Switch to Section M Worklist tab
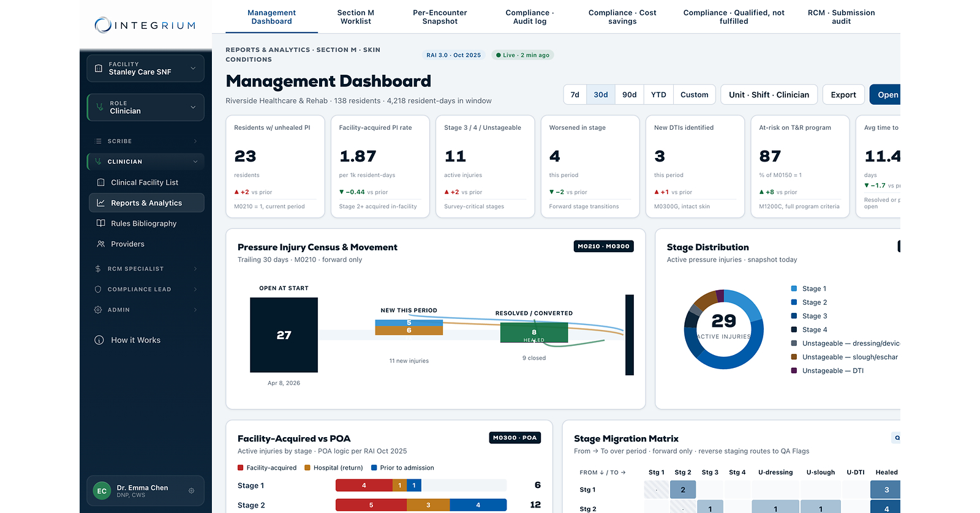980x513 pixels. pyautogui.click(x=355, y=17)
